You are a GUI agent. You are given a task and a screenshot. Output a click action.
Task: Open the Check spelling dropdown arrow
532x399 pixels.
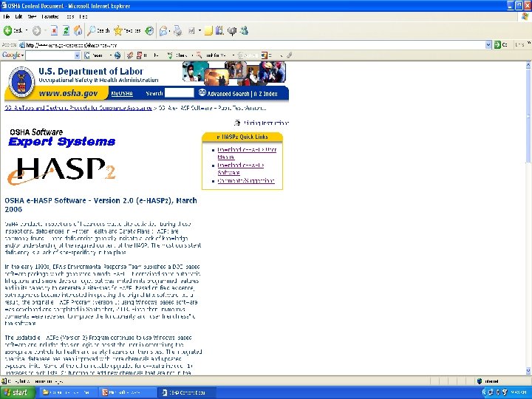pos(192,55)
